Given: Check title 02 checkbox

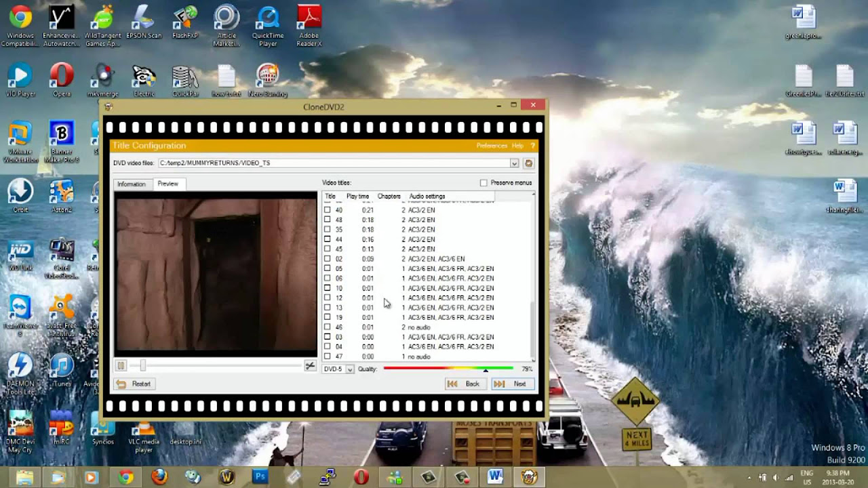Looking at the screenshot, I should tap(328, 258).
